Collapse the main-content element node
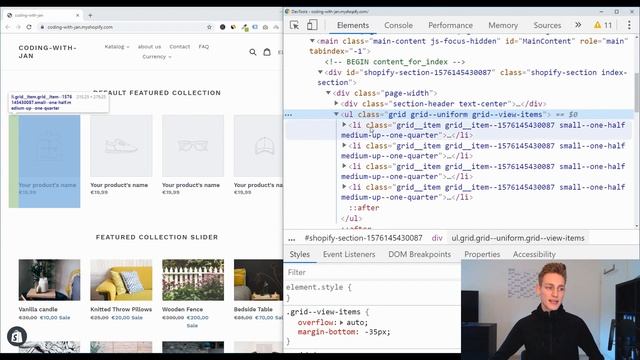The height and width of the screenshot is (360, 640). point(312,41)
